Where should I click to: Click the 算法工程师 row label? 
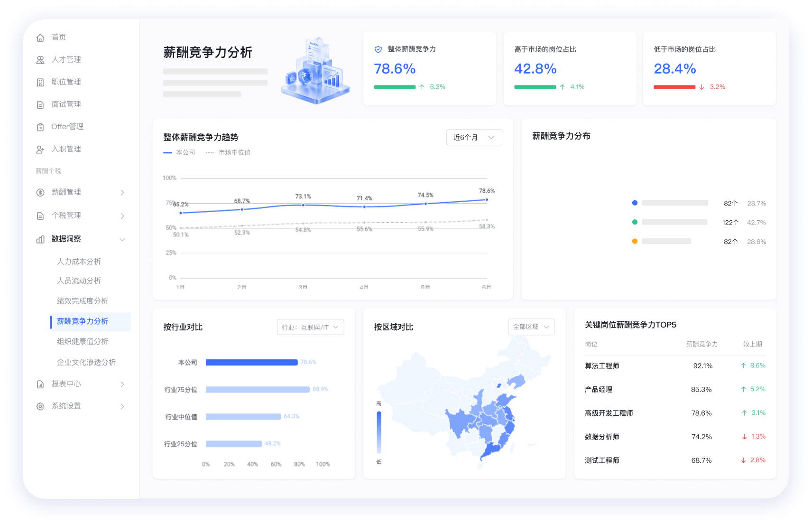pos(602,366)
